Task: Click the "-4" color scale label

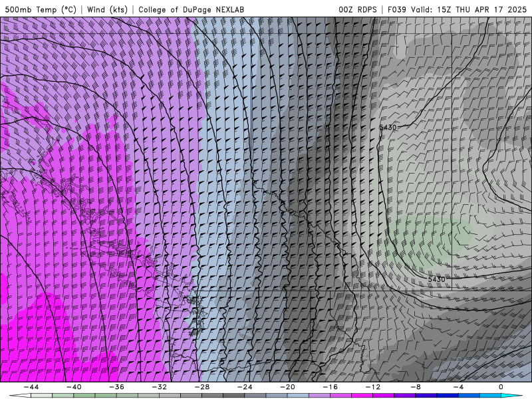Action: [458, 387]
